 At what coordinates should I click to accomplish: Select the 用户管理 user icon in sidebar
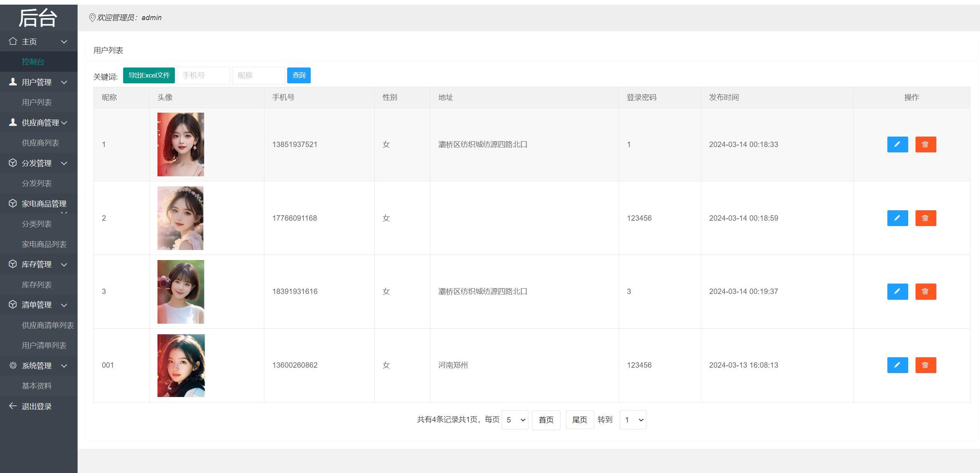[x=12, y=82]
